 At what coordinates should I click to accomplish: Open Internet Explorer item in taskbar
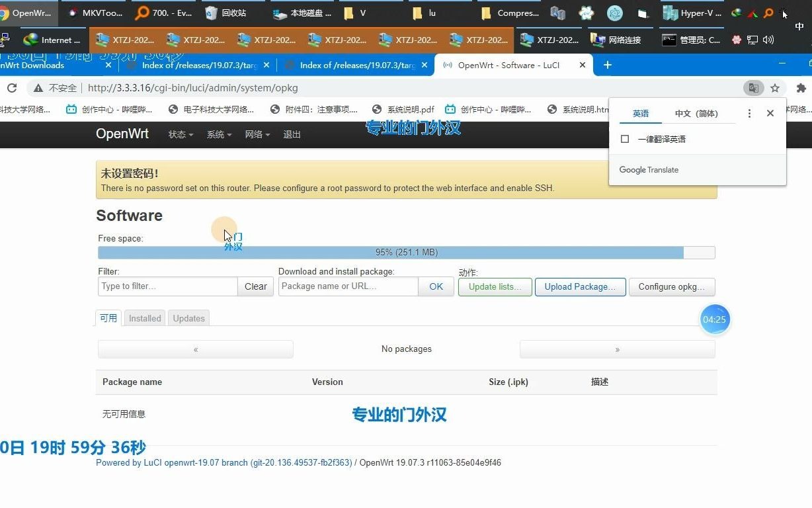(x=52, y=40)
